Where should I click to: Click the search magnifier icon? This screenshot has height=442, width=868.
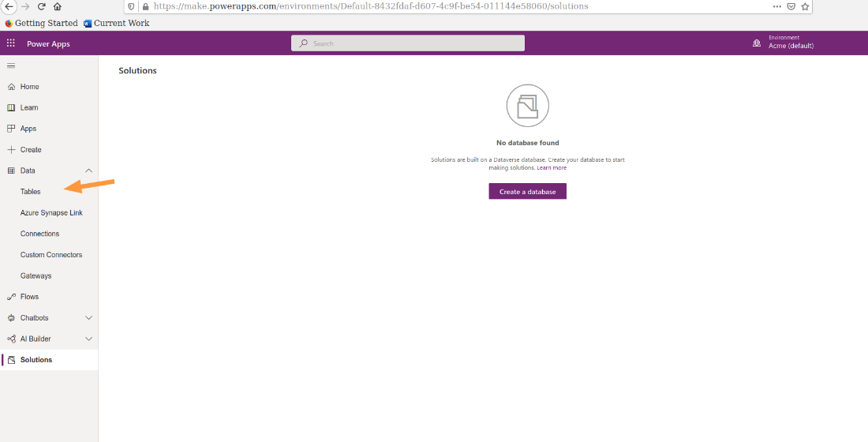(303, 43)
